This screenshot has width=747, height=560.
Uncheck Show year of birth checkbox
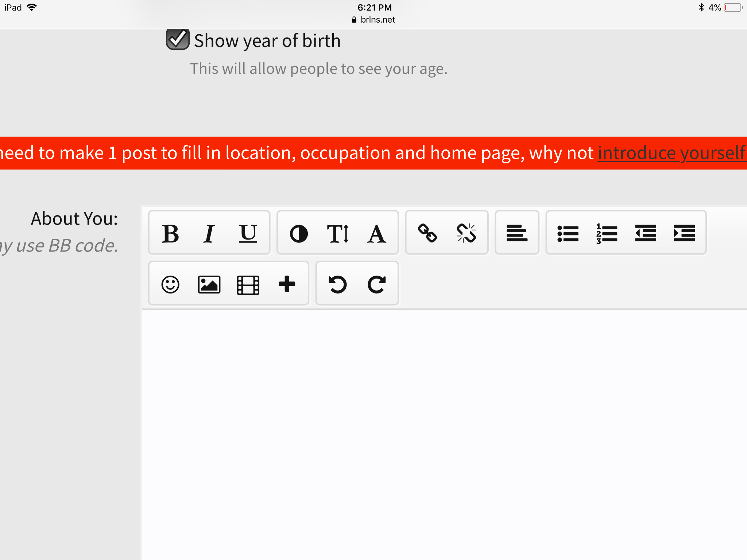pos(178,39)
